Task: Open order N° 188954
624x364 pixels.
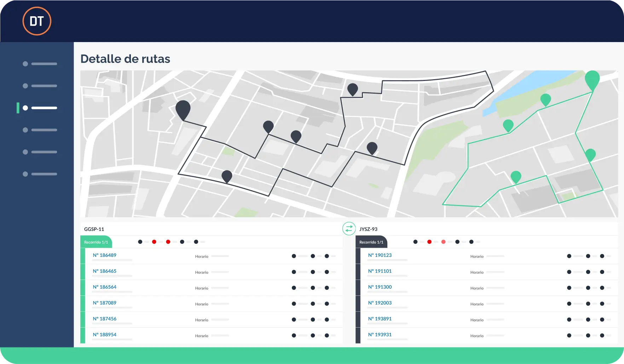Action: point(105,335)
